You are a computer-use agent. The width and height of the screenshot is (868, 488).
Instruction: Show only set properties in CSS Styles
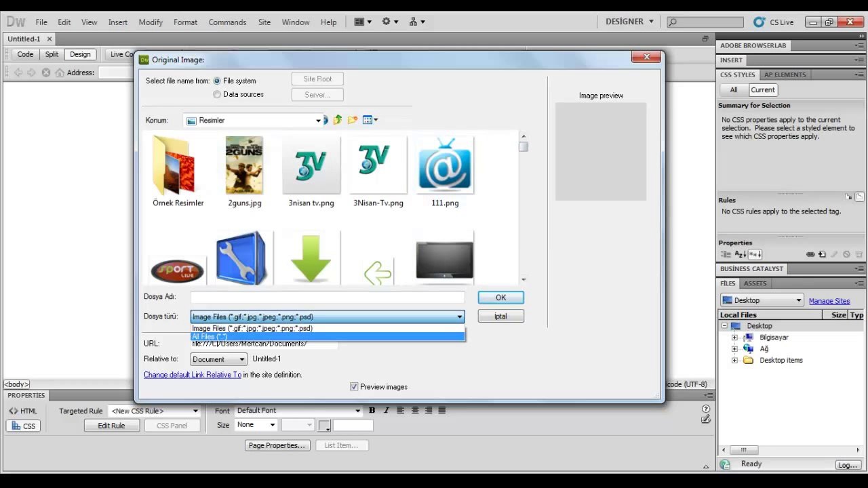(755, 254)
